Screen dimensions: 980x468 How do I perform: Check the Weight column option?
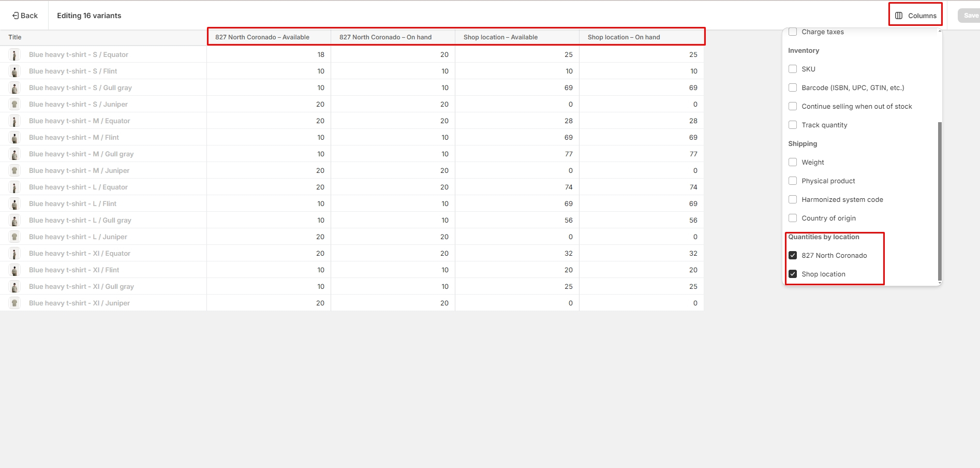coord(793,162)
